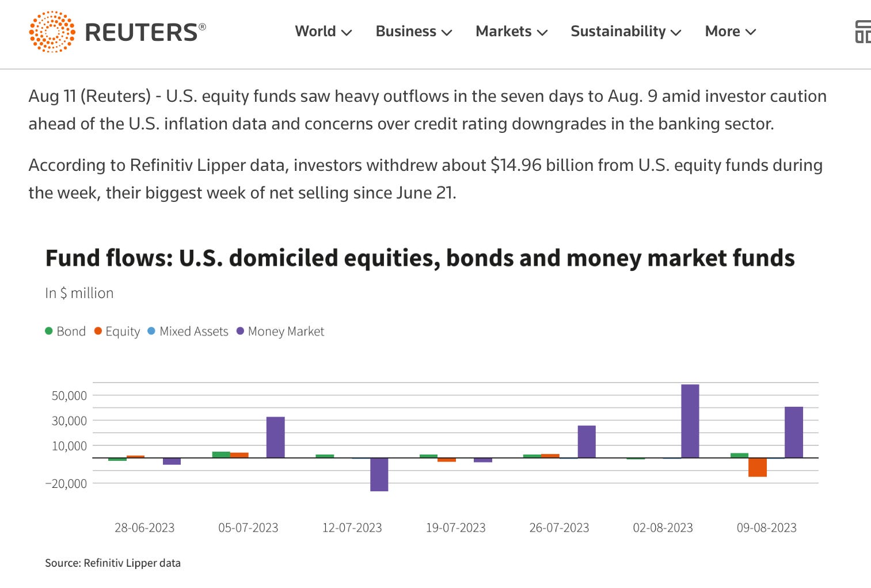Expand the Sustainability dropdown
This screenshot has height=588, width=871.
click(x=618, y=32)
